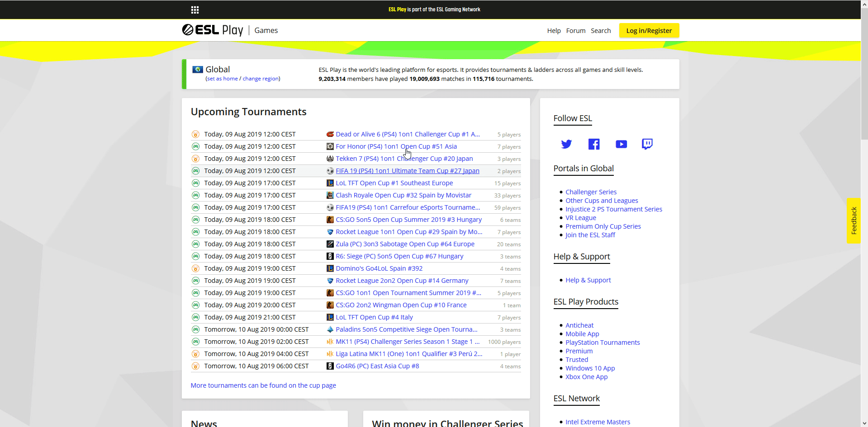
Task: Open the Search menu item
Action: pyautogui.click(x=601, y=31)
